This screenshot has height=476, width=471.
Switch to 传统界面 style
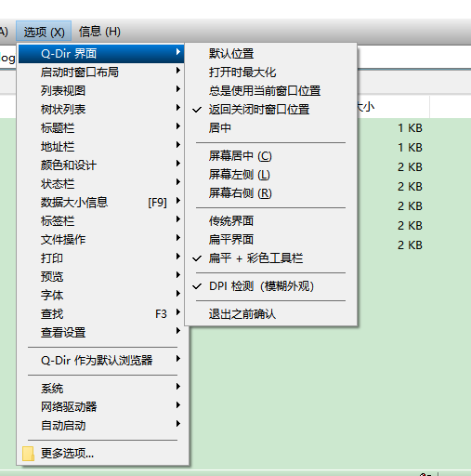tap(271, 221)
